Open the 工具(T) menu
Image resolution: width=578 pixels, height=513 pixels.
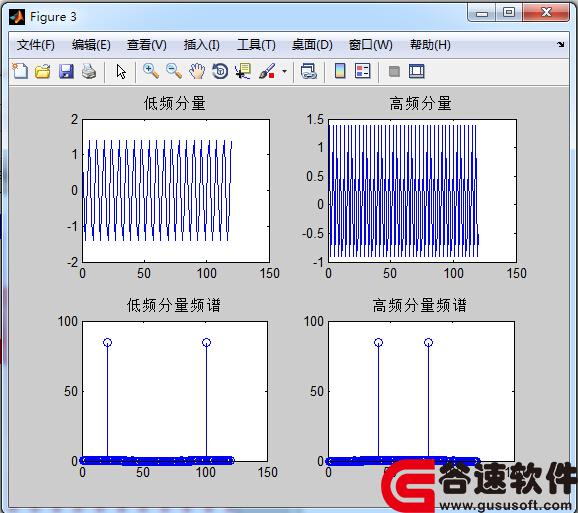point(256,45)
